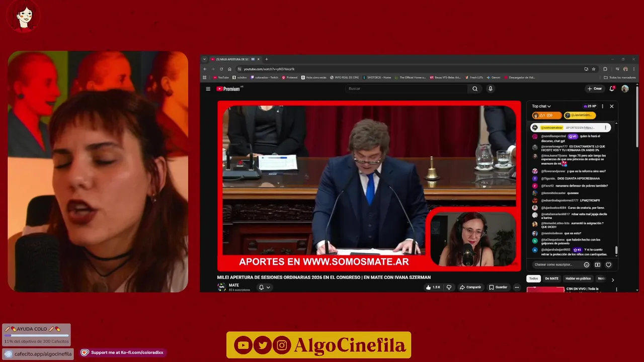The height and width of the screenshot is (362, 644).
Task: Expand the browser tab search dropdown
Action: coord(204,59)
